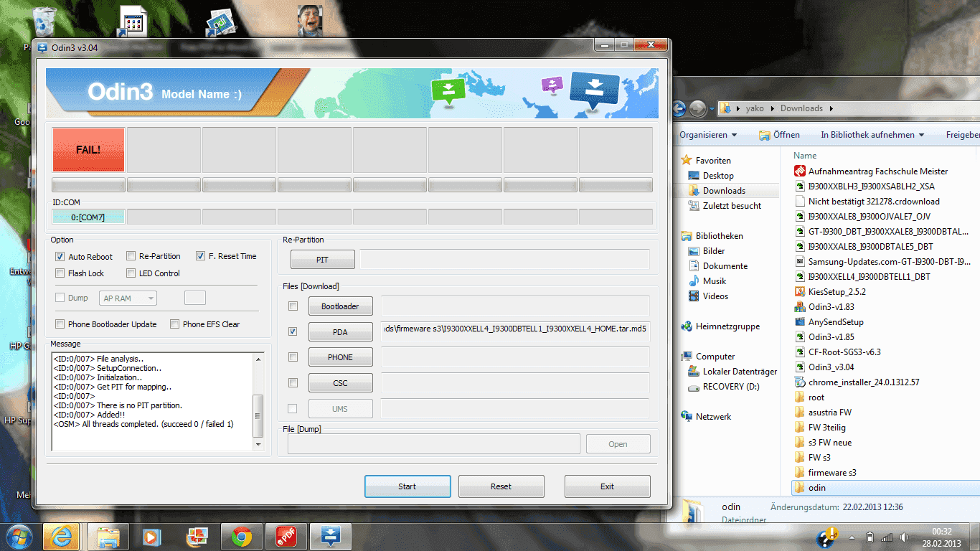
Task: Click the Message log scroll-down arrow
Action: 258,445
